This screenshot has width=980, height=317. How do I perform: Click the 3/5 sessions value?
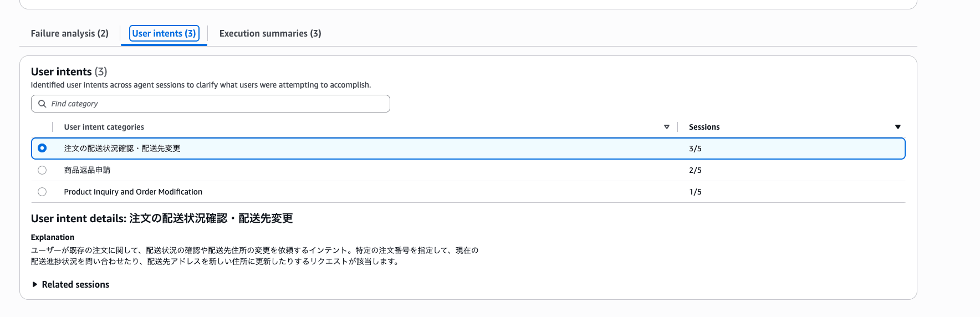tap(695, 149)
